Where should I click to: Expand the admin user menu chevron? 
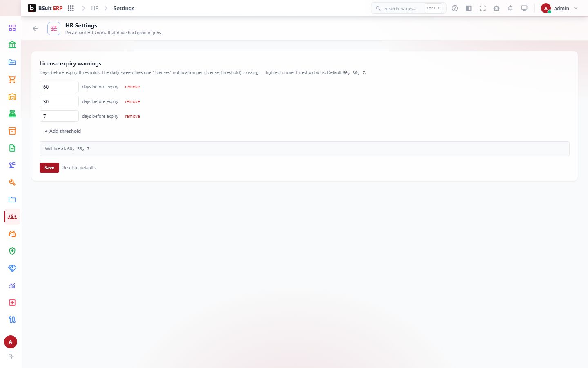[576, 8]
